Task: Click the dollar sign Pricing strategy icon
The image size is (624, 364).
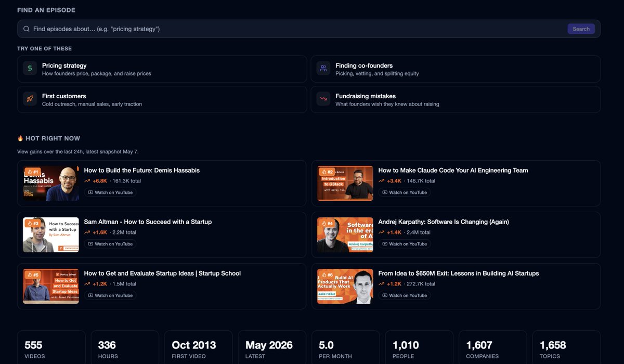Action: pos(30,69)
